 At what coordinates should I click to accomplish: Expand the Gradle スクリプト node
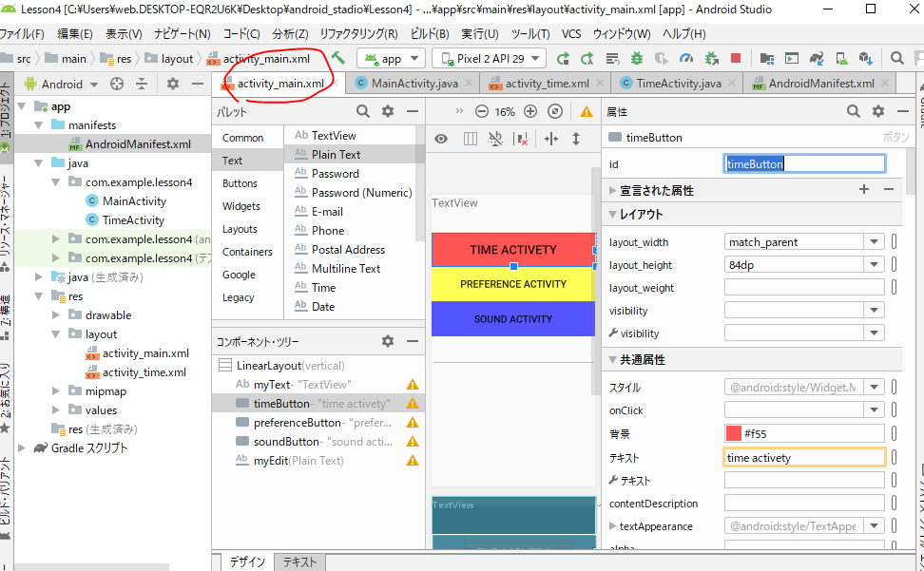click(x=22, y=448)
